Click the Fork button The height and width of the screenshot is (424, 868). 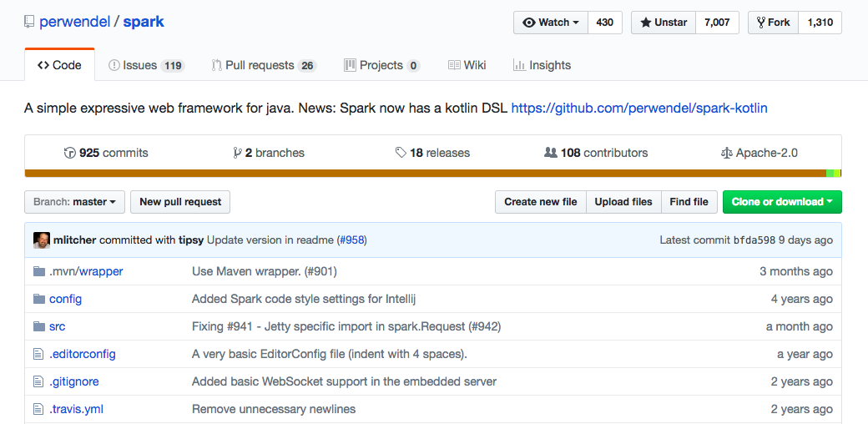[773, 23]
